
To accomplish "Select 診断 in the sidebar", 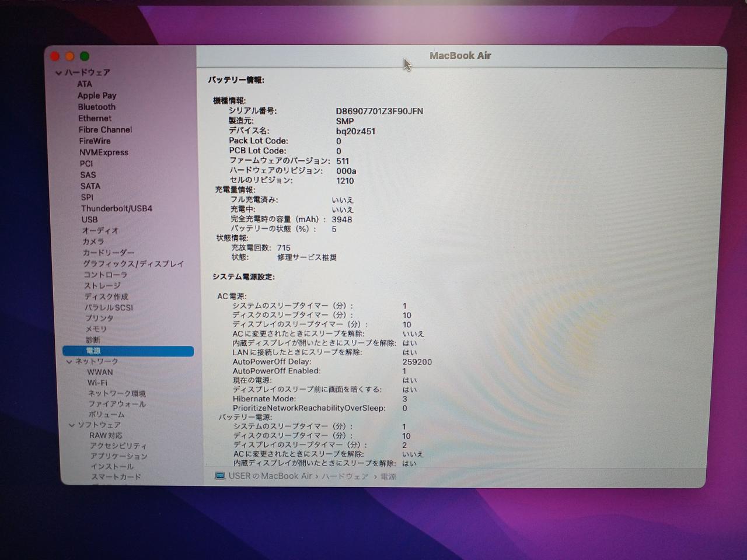I will (93, 340).
